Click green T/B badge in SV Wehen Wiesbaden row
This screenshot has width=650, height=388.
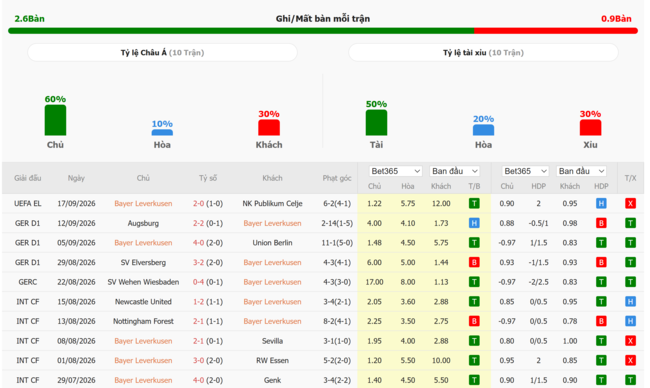474,282
